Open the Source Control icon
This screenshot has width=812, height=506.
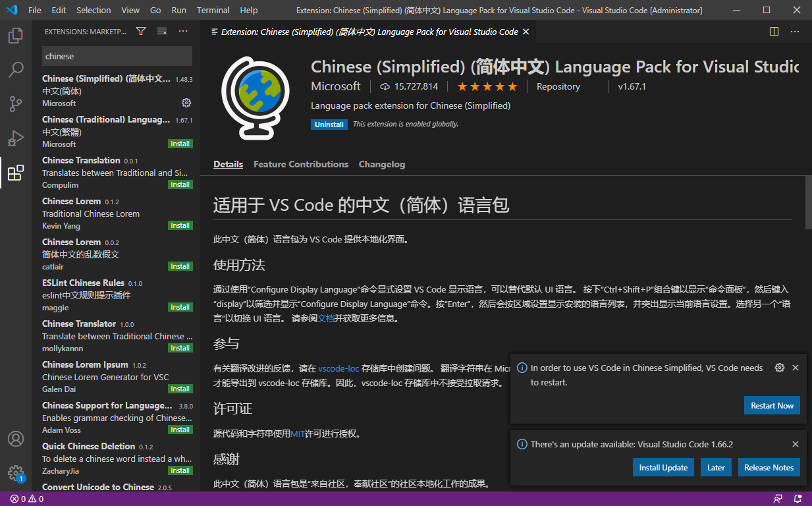(16, 104)
